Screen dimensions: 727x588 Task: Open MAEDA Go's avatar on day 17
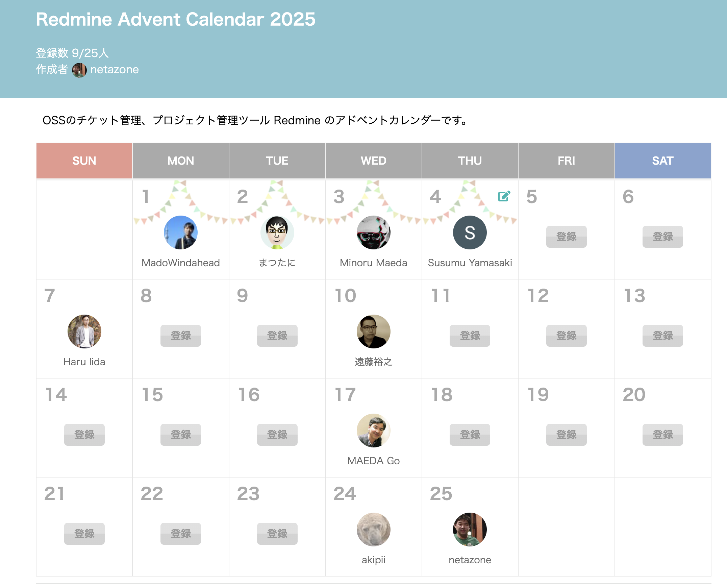pos(373,430)
